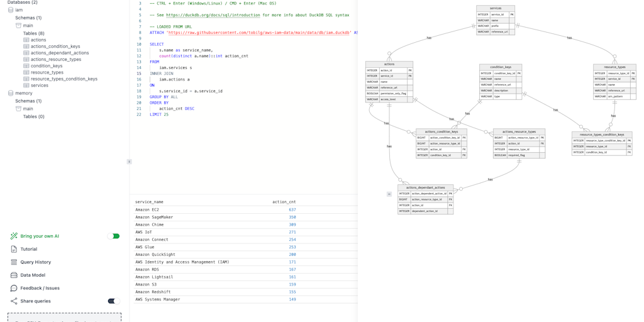Click the Tutorial document icon
The image size is (644, 322).
14,249
